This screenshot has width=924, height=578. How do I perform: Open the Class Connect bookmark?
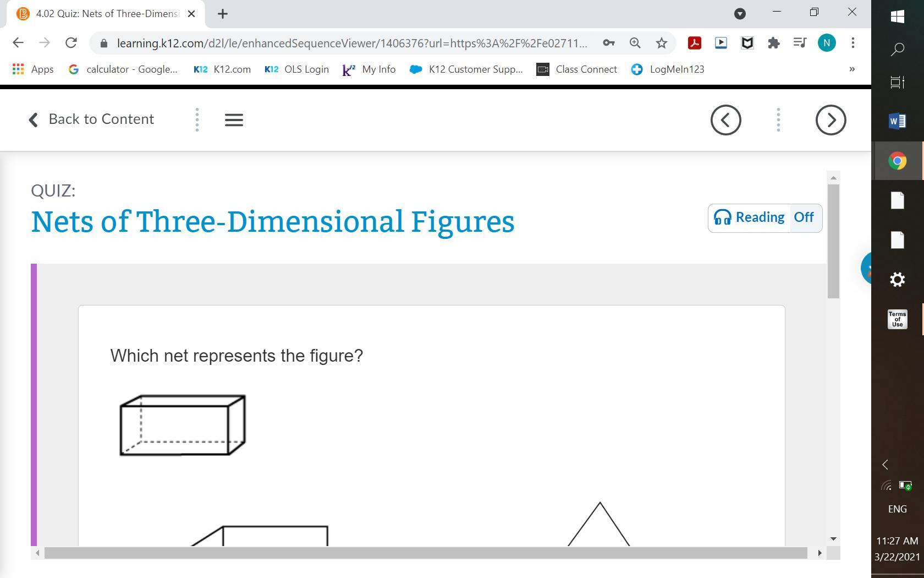pyautogui.click(x=577, y=69)
